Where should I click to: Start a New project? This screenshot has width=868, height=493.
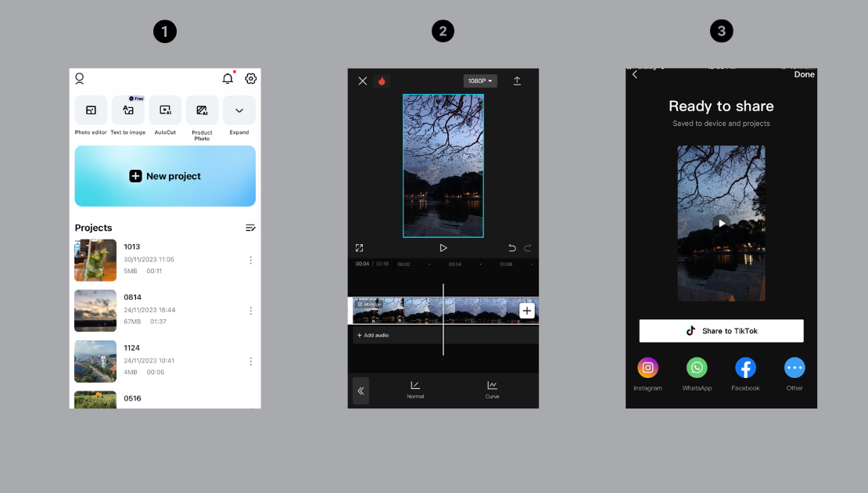(165, 176)
